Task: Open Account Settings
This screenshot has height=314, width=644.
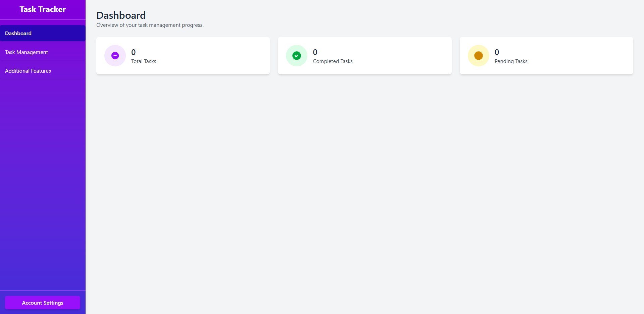Action: (43, 303)
